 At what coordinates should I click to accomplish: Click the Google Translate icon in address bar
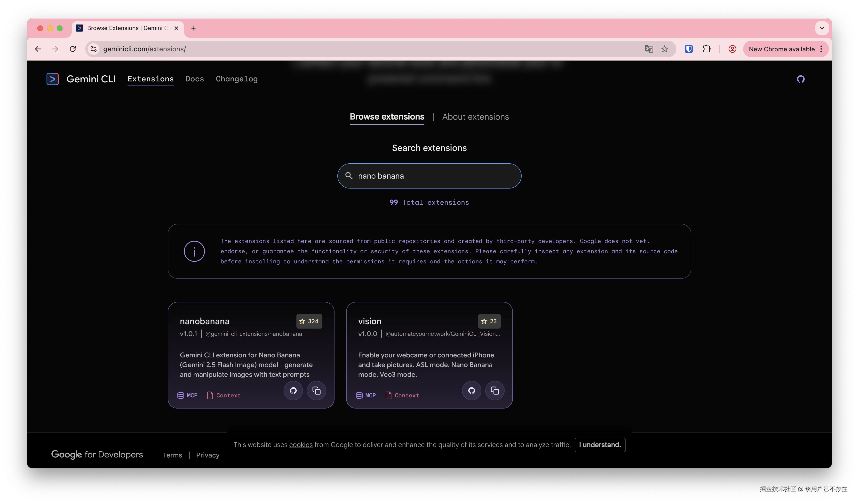click(649, 49)
